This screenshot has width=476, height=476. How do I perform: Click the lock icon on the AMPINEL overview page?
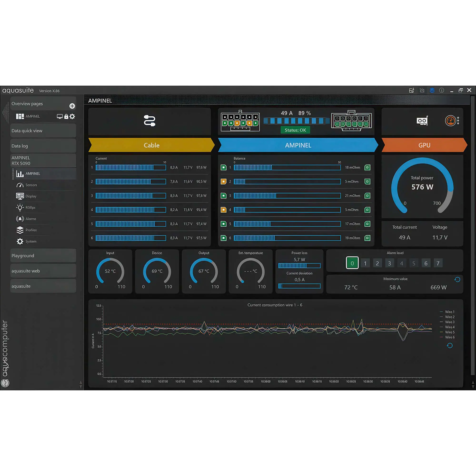click(x=66, y=116)
